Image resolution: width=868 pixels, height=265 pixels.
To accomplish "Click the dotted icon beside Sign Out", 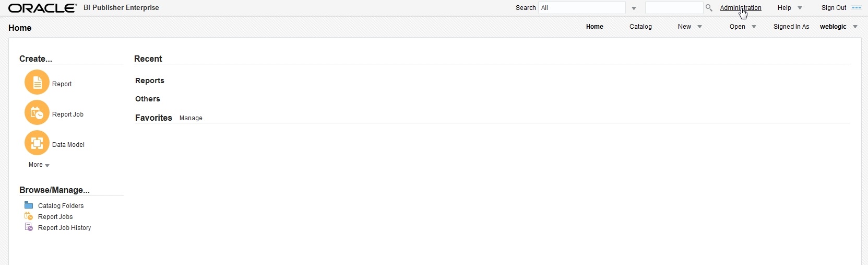I will 857,8.
